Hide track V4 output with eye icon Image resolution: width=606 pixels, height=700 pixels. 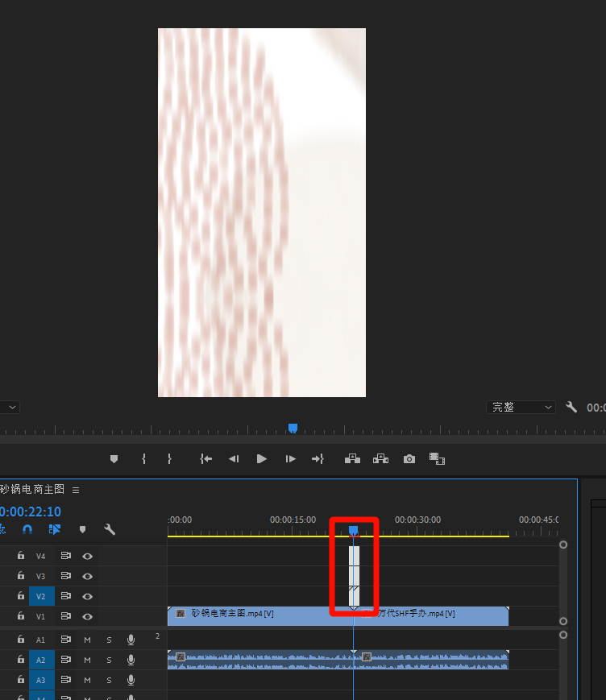pos(87,556)
